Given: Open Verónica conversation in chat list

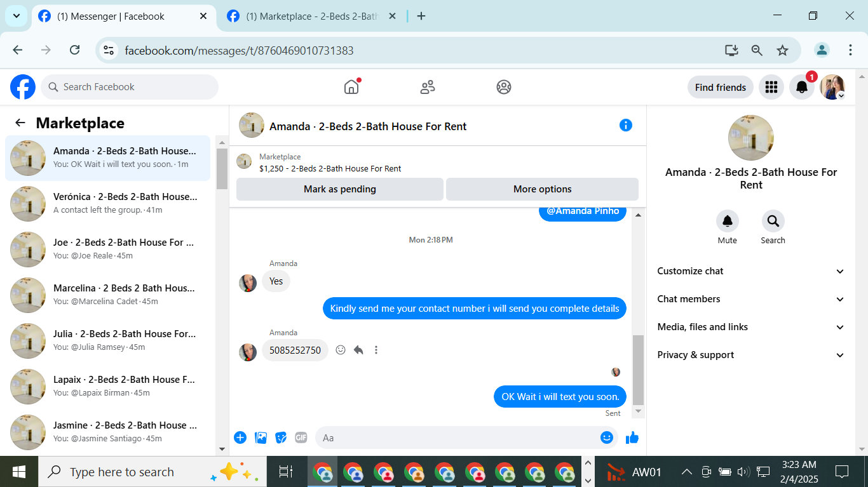Looking at the screenshot, I should [x=108, y=204].
